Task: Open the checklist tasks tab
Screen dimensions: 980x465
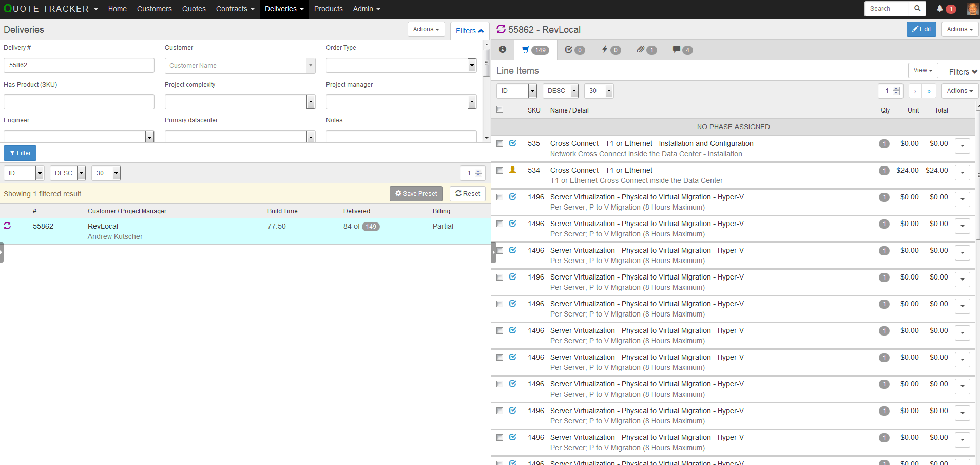Action: click(574, 50)
